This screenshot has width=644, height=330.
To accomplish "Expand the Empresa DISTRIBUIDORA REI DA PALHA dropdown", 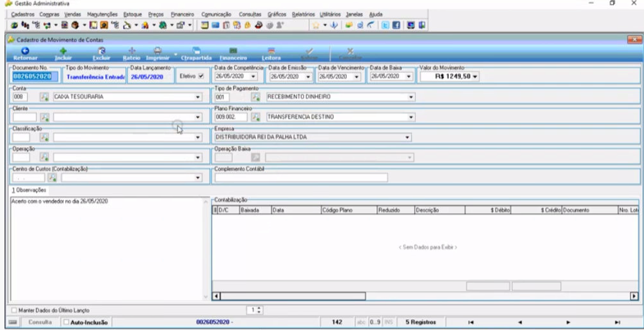I will pyautogui.click(x=407, y=137).
